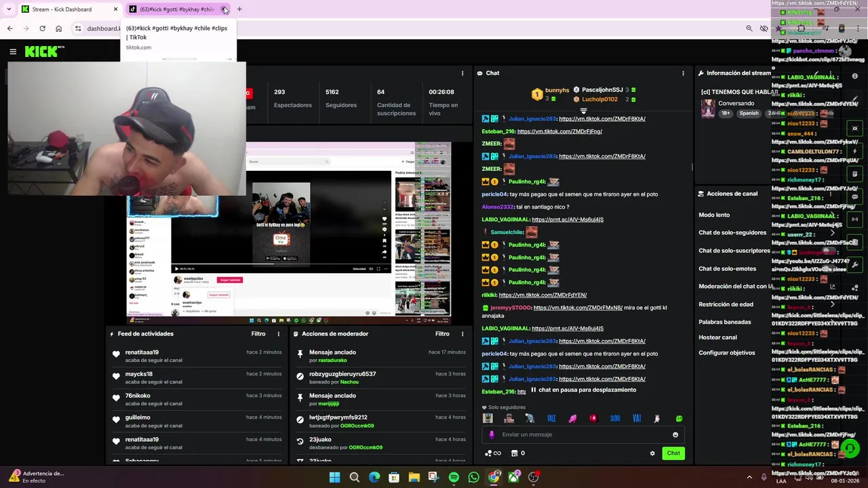Click 23juako unban entry
The image size is (868, 488).
[381, 443]
